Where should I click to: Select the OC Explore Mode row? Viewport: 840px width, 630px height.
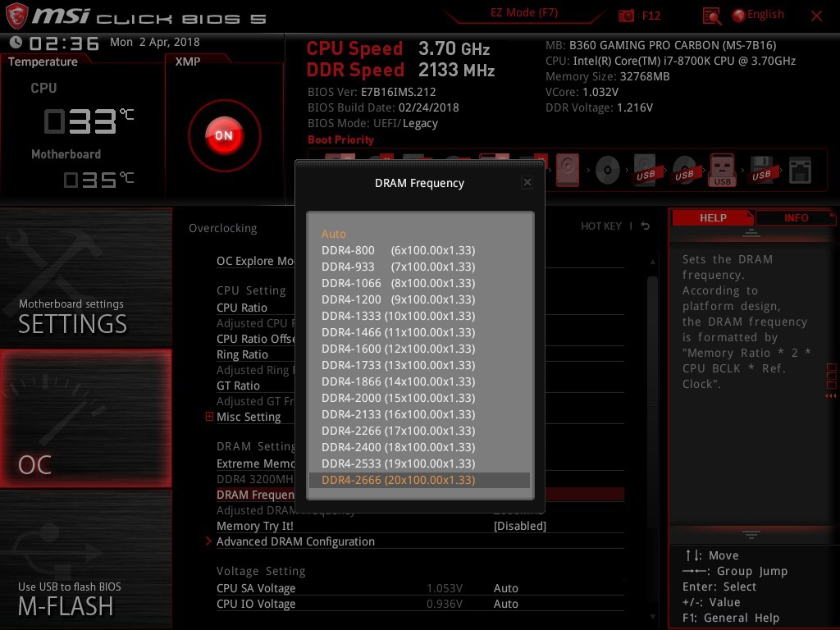point(255,261)
